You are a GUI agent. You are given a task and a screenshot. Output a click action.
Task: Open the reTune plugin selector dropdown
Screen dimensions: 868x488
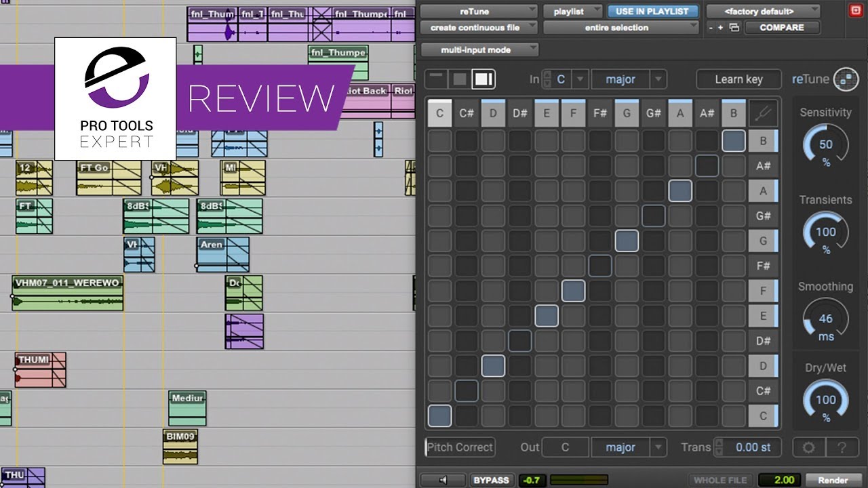tap(478, 12)
